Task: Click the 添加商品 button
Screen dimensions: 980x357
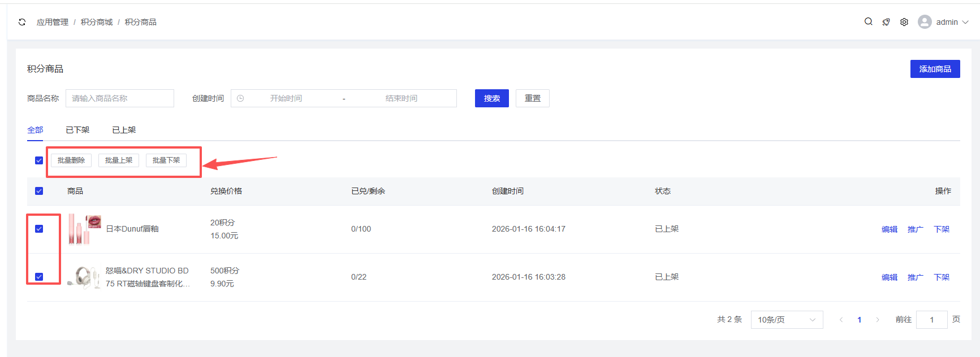Action: pyautogui.click(x=935, y=69)
